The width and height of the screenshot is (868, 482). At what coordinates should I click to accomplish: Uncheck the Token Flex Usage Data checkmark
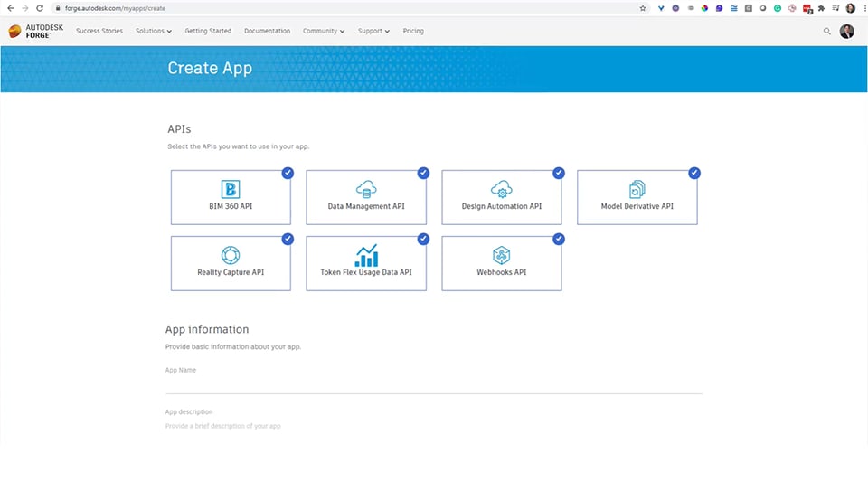tap(423, 239)
